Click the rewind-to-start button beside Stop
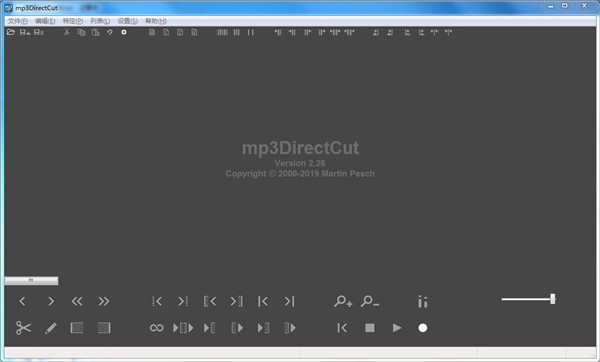The height and width of the screenshot is (362, 600). (x=342, y=328)
